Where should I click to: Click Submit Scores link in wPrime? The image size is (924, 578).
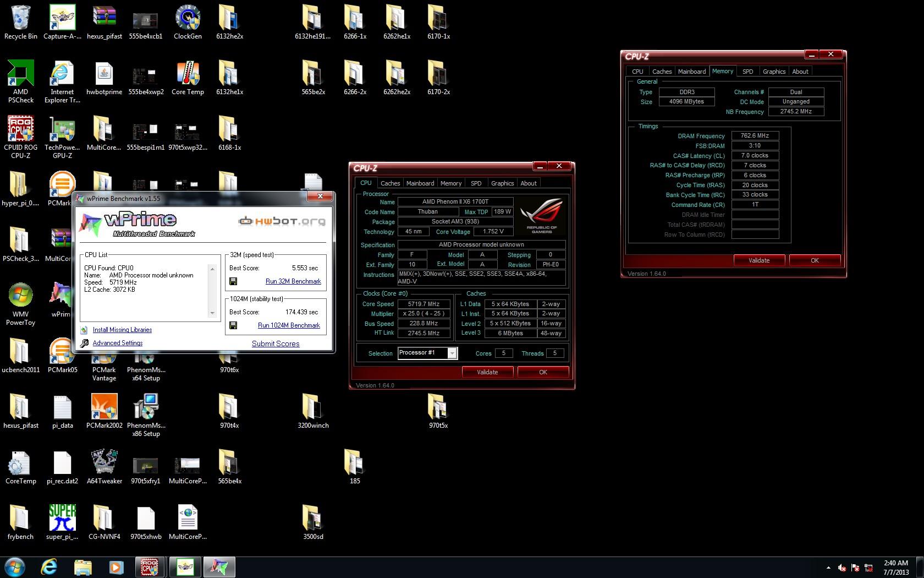[276, 343]
